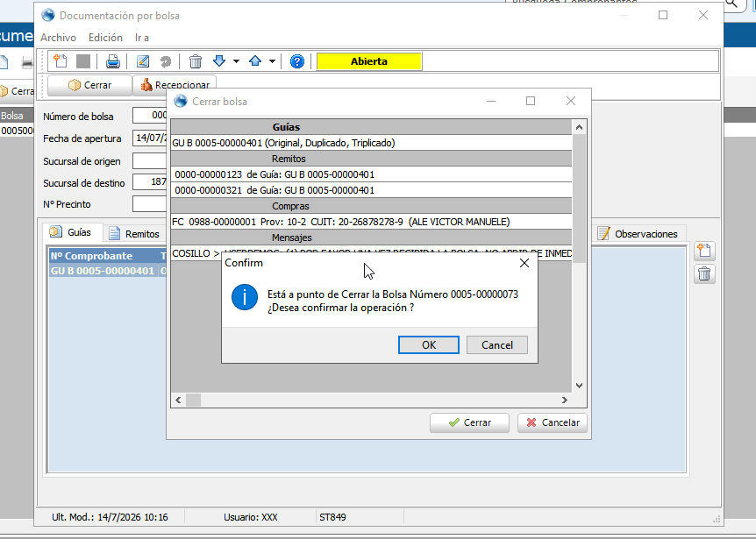Click the Nº Precinto field
This screenshot has height=539, width=756.
[x=149, y=203]
